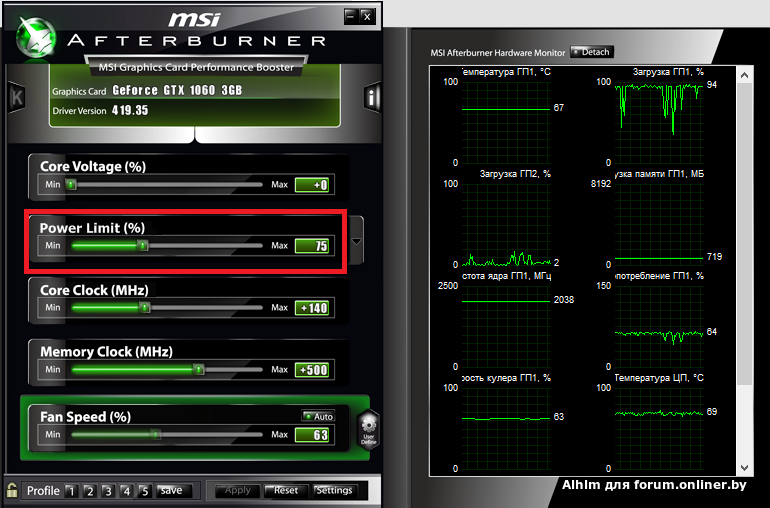Click the driver version 419.35 text

pyautogui.click(x=130, y=111)
